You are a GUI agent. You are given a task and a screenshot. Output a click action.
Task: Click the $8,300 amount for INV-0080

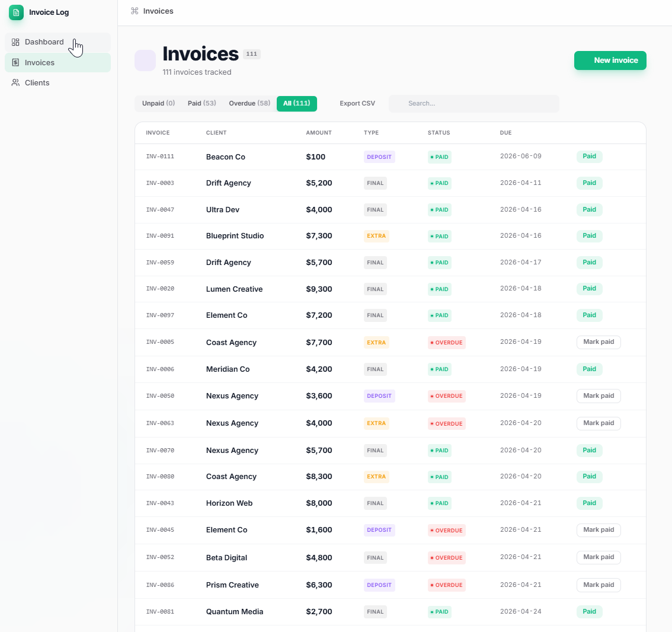(x=319, y=477)
